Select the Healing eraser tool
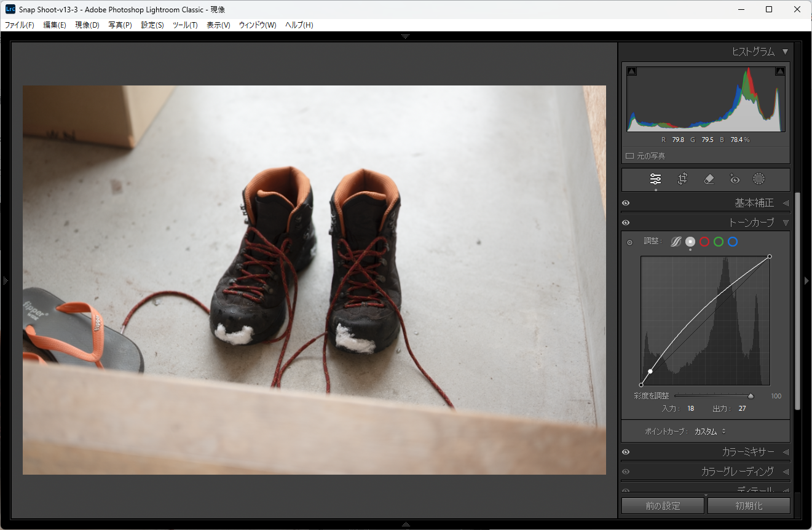Image resolution: width=812 pixels, height=530 pixels. [708, 179]
